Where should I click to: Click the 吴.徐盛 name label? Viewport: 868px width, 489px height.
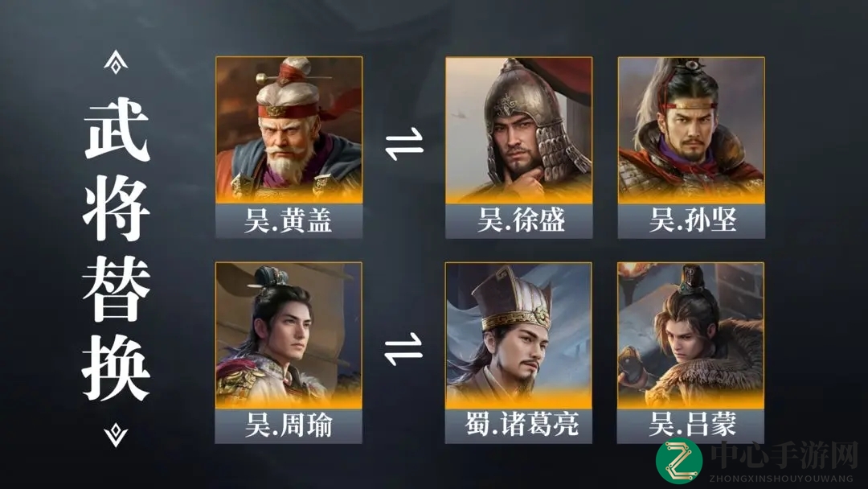tap(518, 220)
